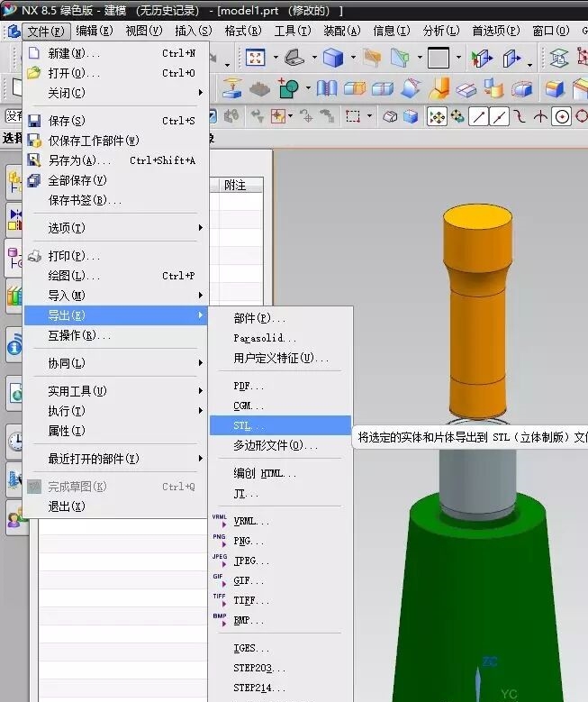Open the Assembly Navigator sidebar tab
Viewport: 588px width, 702px height.
pyautogui.click(x=14, y=182)
